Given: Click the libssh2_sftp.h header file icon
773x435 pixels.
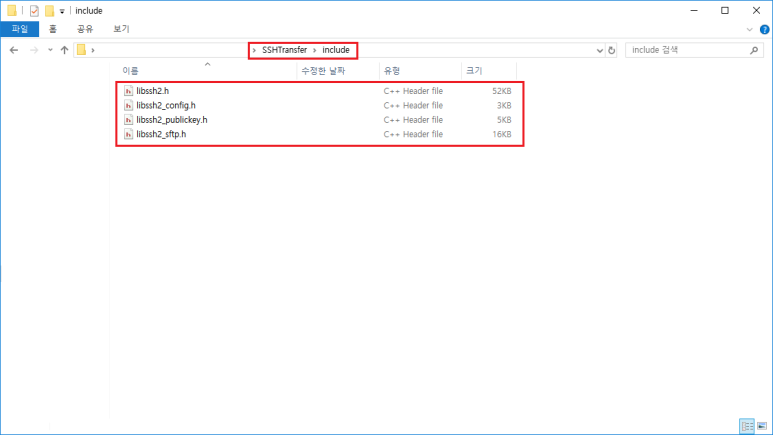Looking at the screenshot, I should 128,134.
